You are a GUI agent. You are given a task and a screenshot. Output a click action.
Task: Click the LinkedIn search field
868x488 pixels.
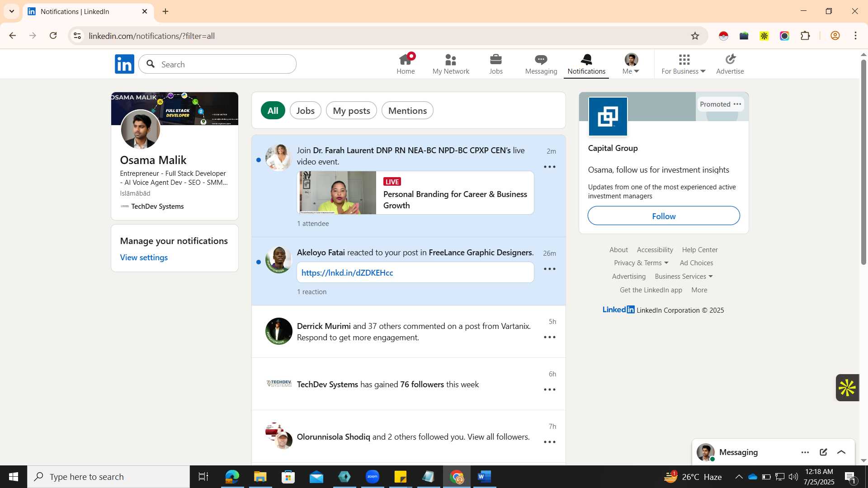point(217,64)
